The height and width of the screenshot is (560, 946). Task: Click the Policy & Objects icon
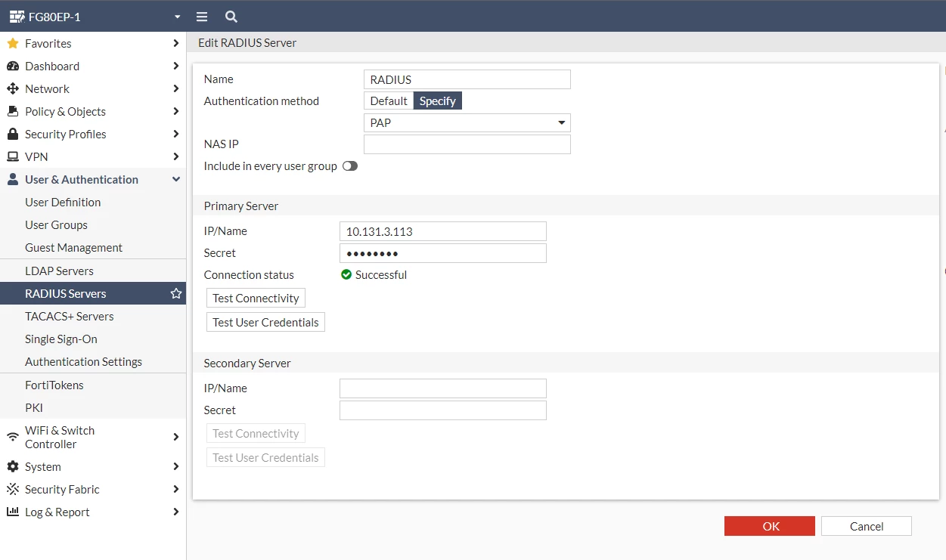[13, 112]
